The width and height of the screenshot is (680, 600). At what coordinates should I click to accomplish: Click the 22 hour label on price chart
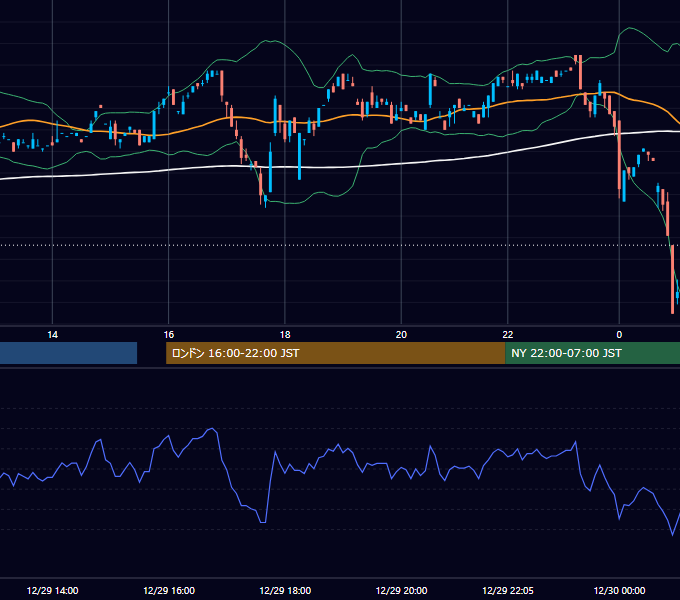(x=508, y=335)
